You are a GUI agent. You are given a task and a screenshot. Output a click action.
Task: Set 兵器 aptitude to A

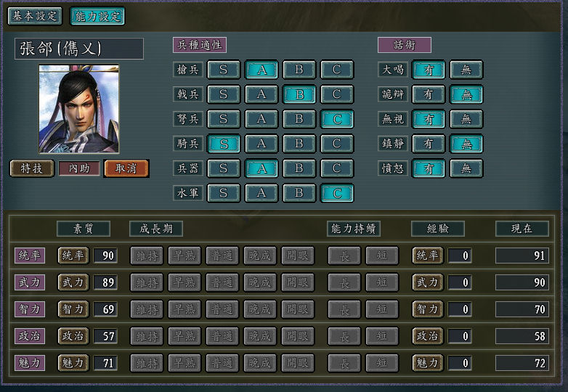[x=261, y=168]
